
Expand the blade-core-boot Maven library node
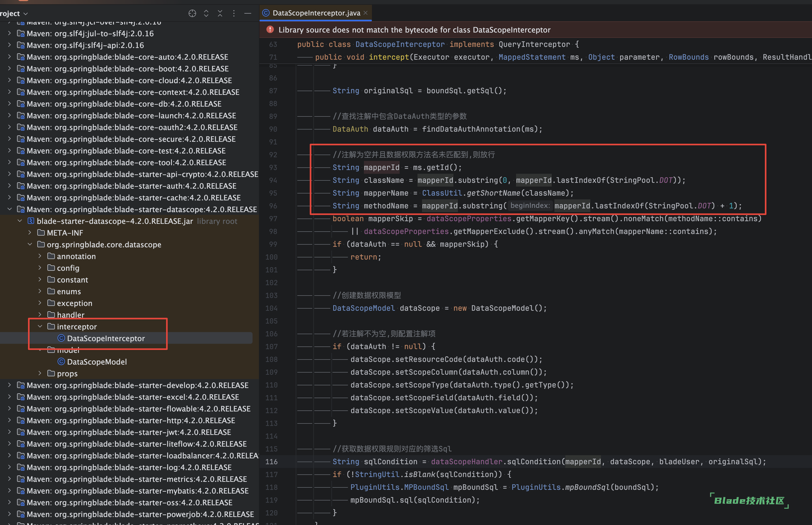[9, 68]
